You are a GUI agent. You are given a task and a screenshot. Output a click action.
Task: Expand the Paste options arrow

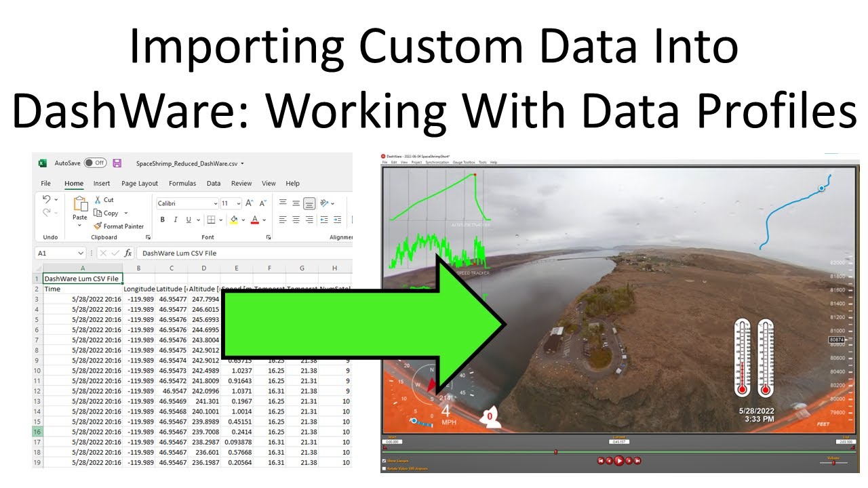80,226
